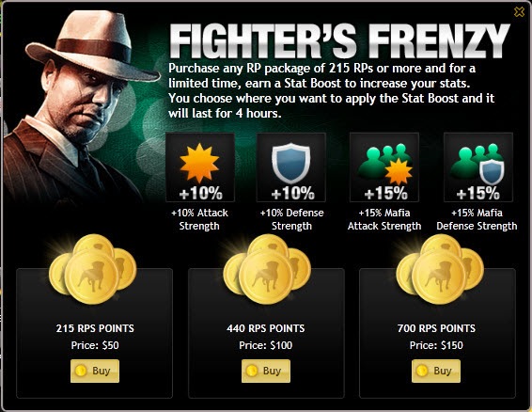Click the 700 RPS POINTS label
The image size is (532, 412).
436,328
